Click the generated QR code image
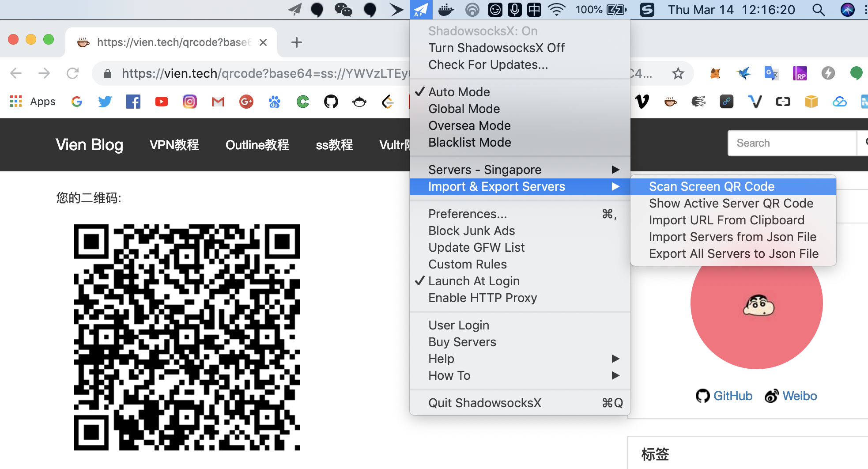 [x=187, y=337]
